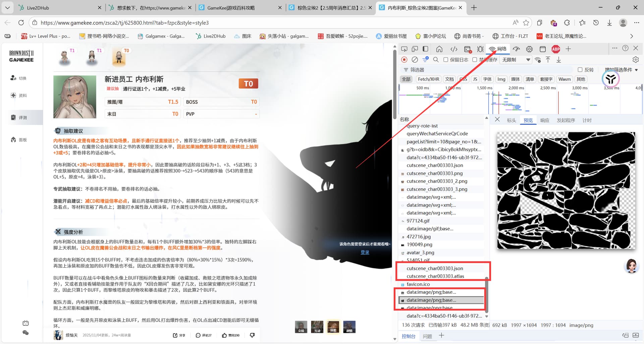Clear the network log
This screenshot has width=644, height=344.
click(x=415, y=60)
